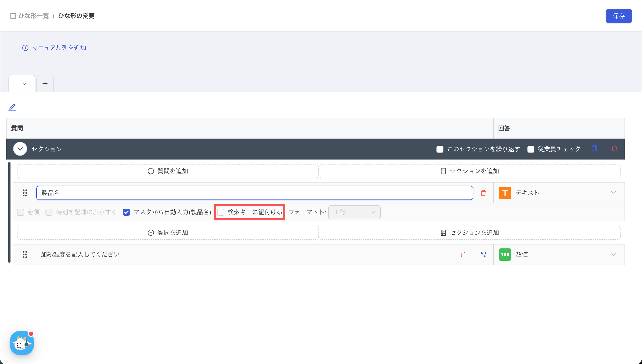Click the pencil edit icon above the table
This screenshot has height=364, width=642.
pyautogui.click(x=12, y=107)
